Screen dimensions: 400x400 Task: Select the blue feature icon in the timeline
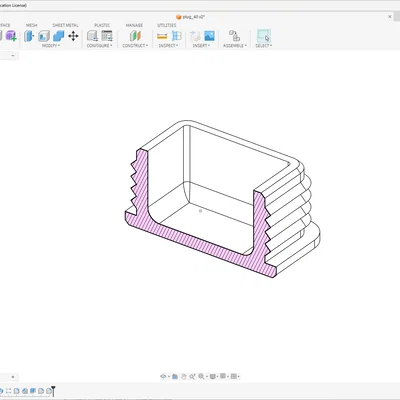pos(33,391)
